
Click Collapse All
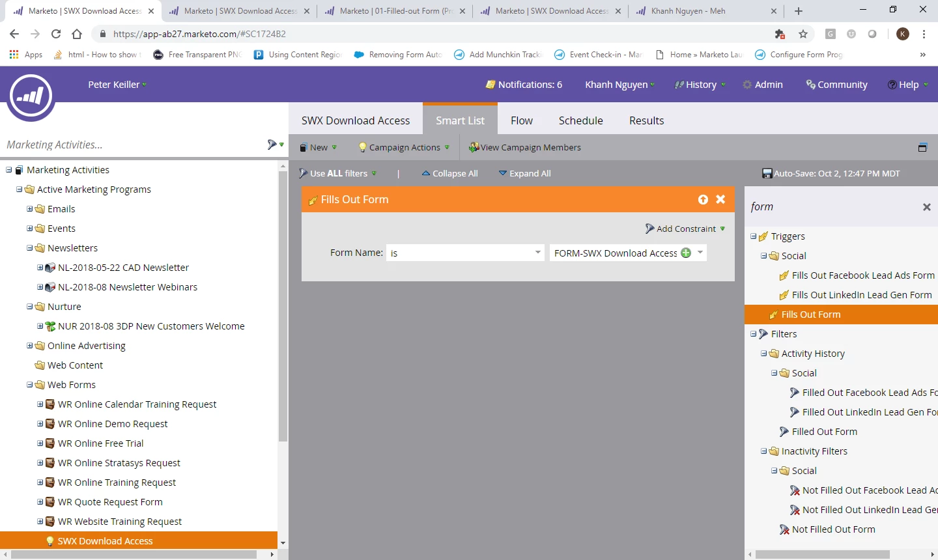click(x=449, y=173)
